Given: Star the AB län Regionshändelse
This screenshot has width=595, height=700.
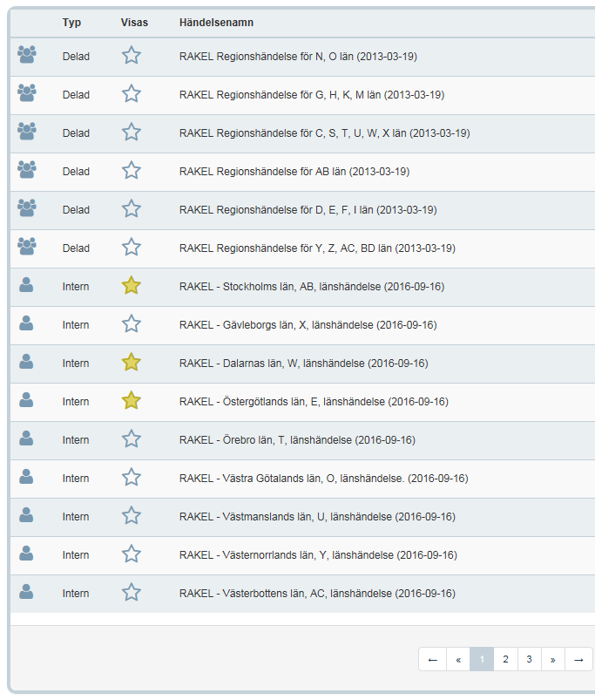Looking at the screenshot, I should click(x=132, y=171).
